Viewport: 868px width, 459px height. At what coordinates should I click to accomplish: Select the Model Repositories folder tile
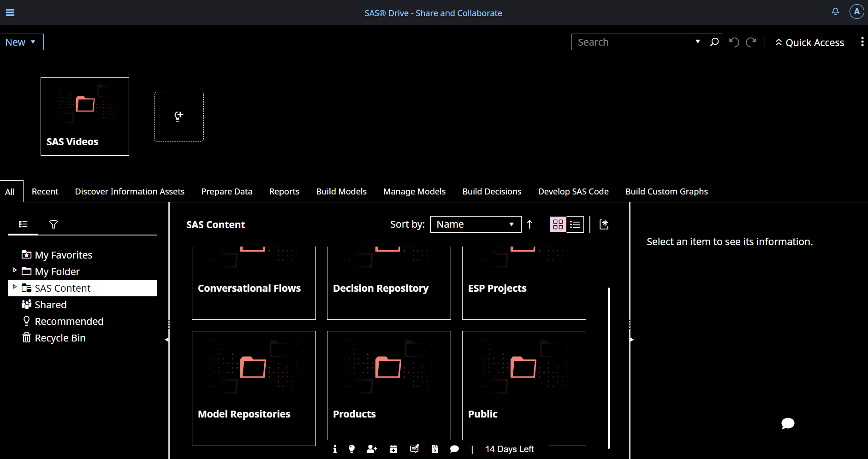tap(254, 388)
